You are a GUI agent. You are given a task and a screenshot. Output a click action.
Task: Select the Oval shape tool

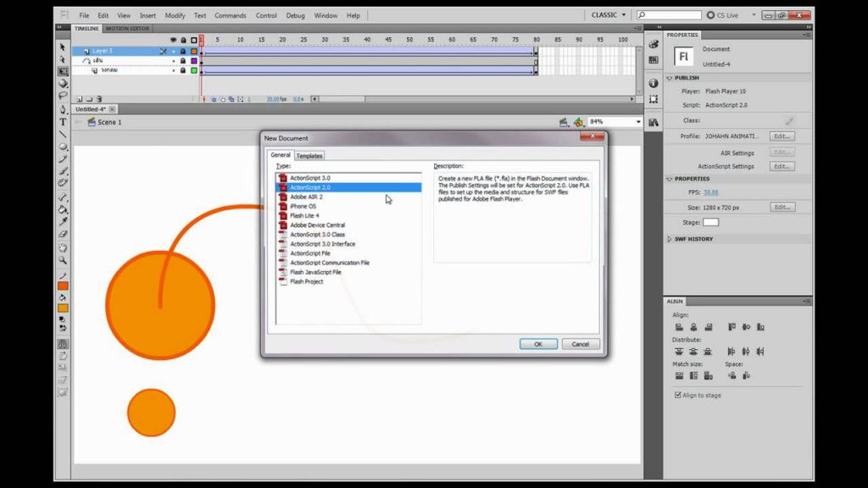tap(63, 147)
